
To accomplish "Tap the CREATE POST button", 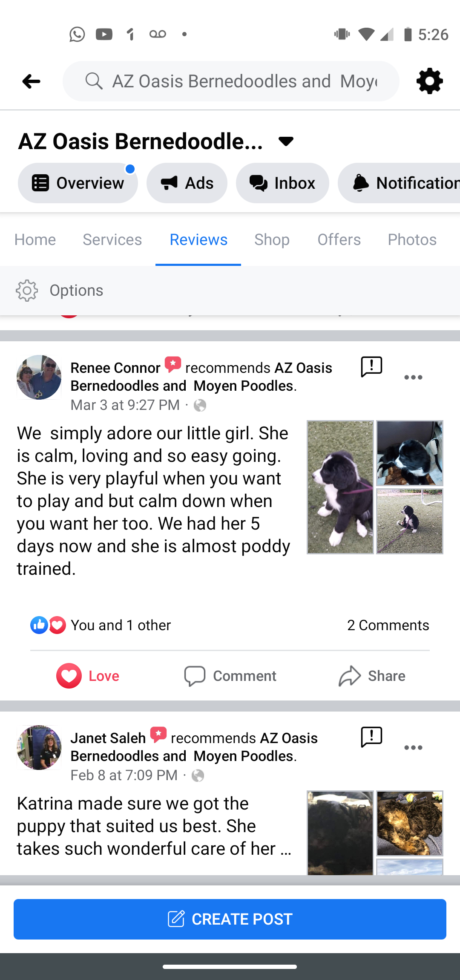I will point(230,919).
